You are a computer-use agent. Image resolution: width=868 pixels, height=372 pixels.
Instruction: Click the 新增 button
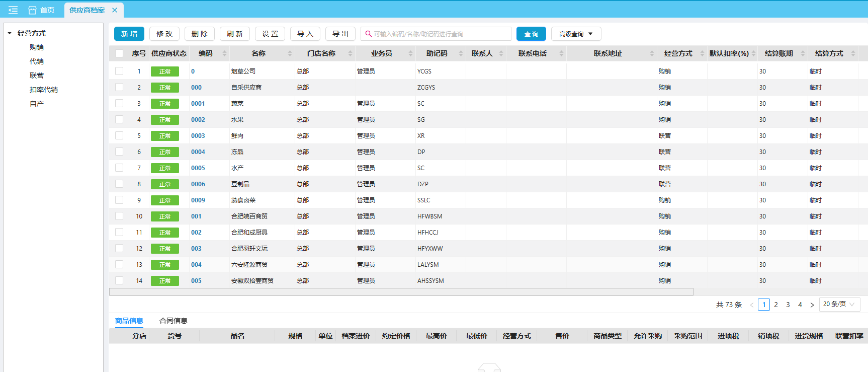(x=129, y=34)
